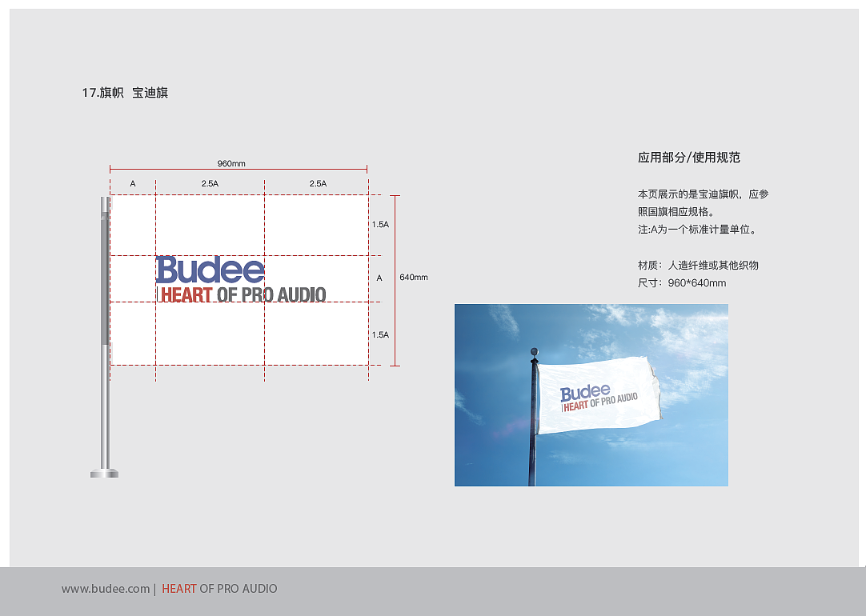Click the '640mm' height dimension label
Image resolution: width=866 pixels, height=616 pixels.
coord(414,277)
